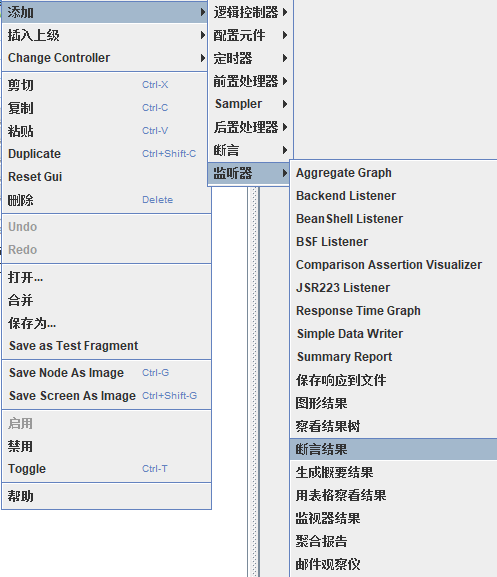Add a Response Time Graph
The width and height of the screenshot is (497, 577).
click(x=394, y=311)
